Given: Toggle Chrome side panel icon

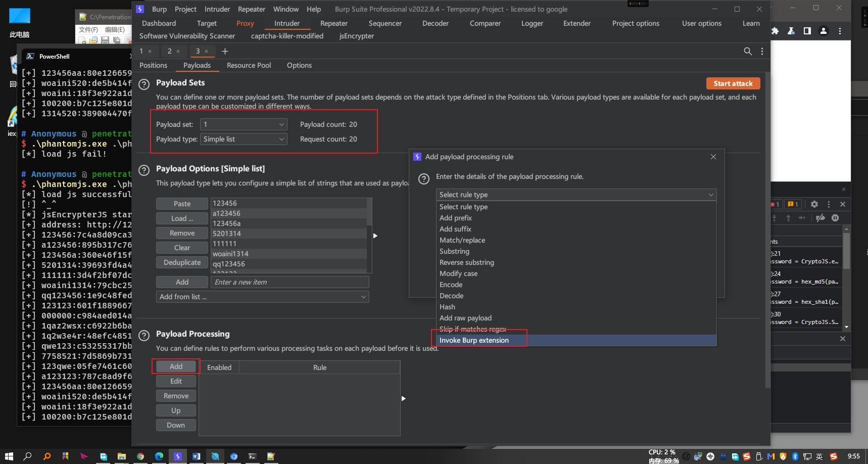Looking at the screenshot, I should pyautogui.click(x=807, y=31).
